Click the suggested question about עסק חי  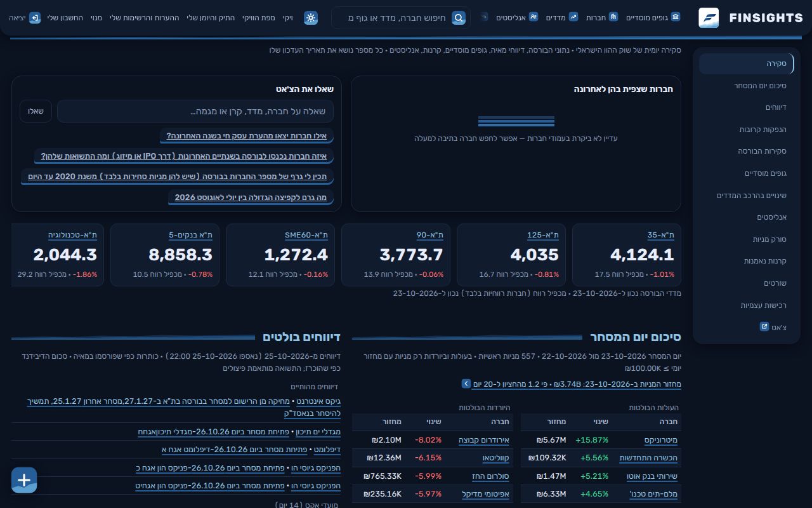point(246,136)
